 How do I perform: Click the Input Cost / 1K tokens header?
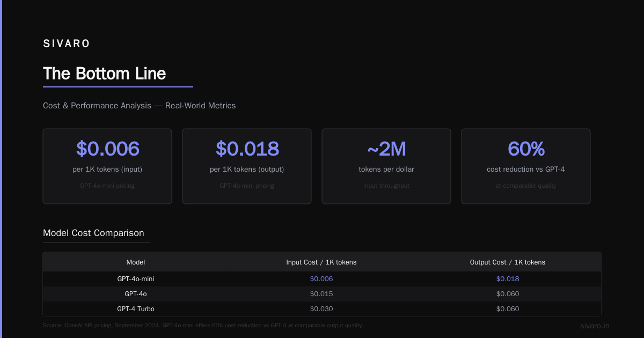tap(321, 262)
